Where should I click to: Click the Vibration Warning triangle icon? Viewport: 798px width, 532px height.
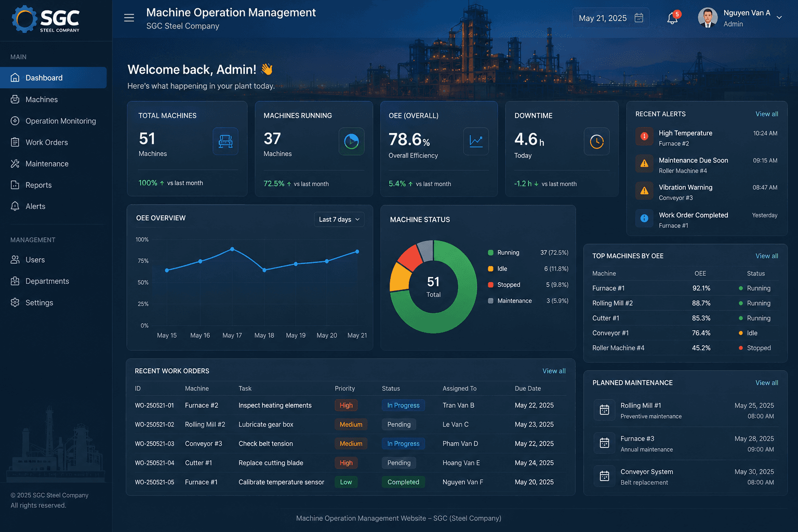click(644, 191)
